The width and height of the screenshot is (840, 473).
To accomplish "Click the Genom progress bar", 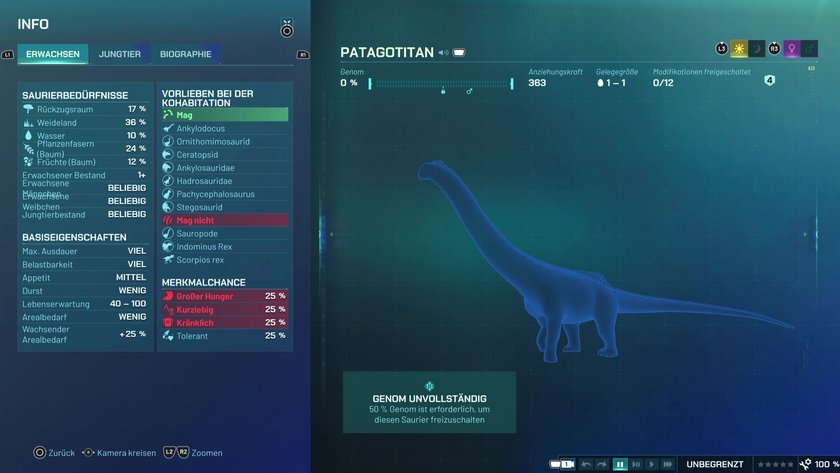I will click(441, 84).
